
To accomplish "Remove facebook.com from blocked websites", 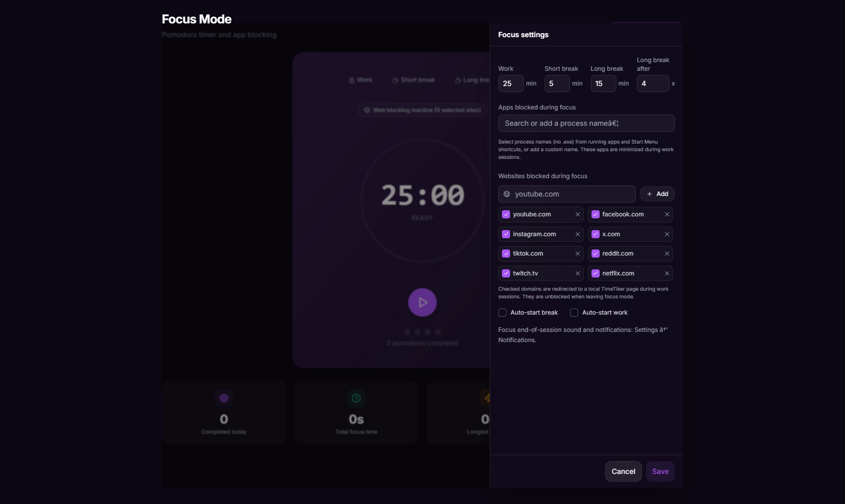I will pos(667,215).
